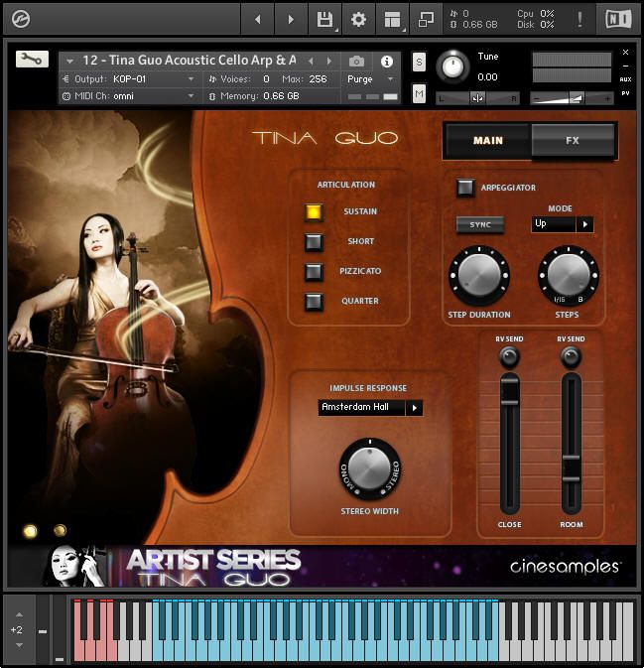Enable the Short articulation

click(x=314, y=241)
